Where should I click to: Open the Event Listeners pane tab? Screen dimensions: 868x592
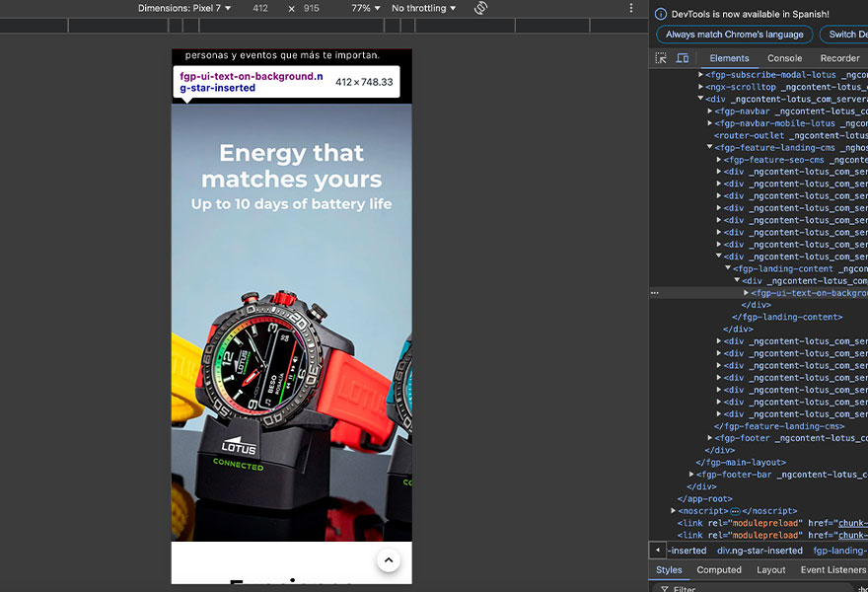832,570
